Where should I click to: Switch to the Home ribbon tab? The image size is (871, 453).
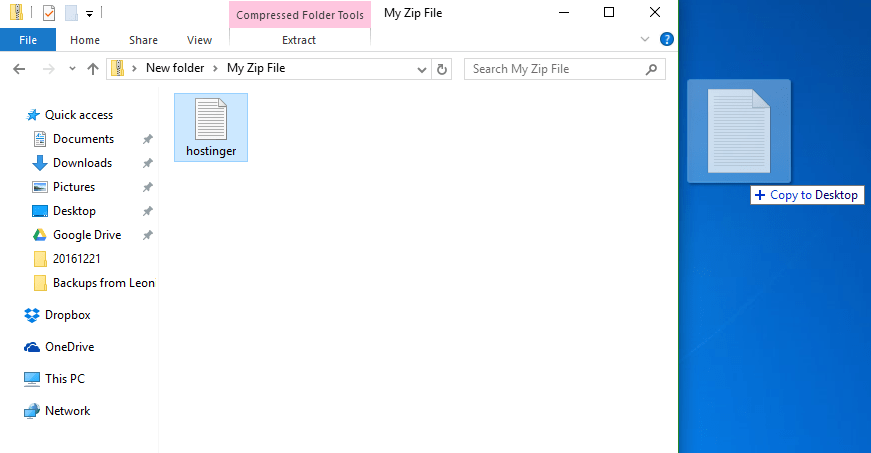(x=85, y=40)
